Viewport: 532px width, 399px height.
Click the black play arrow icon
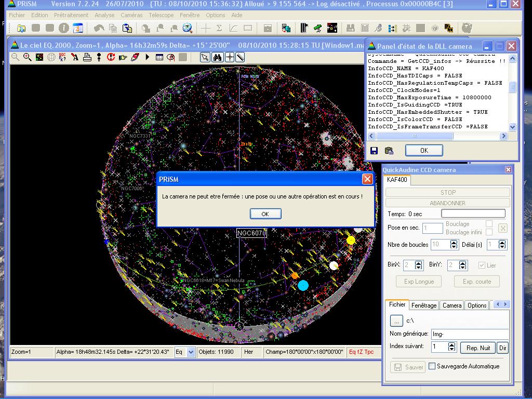point(148,57)
